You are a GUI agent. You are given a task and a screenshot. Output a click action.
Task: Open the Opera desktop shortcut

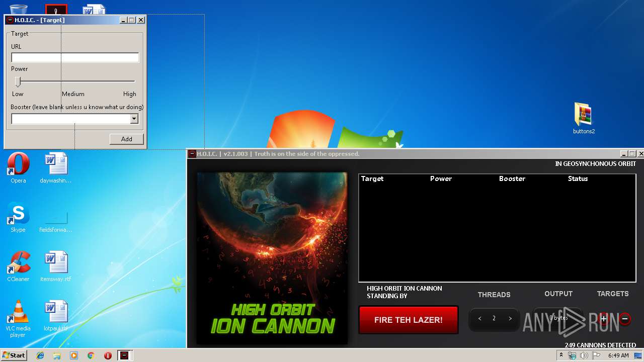click(18, 168)
